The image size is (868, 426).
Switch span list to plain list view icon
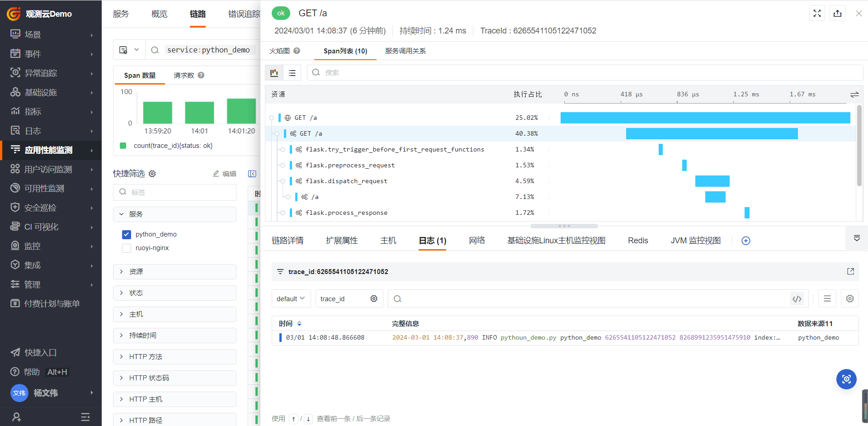292,73
